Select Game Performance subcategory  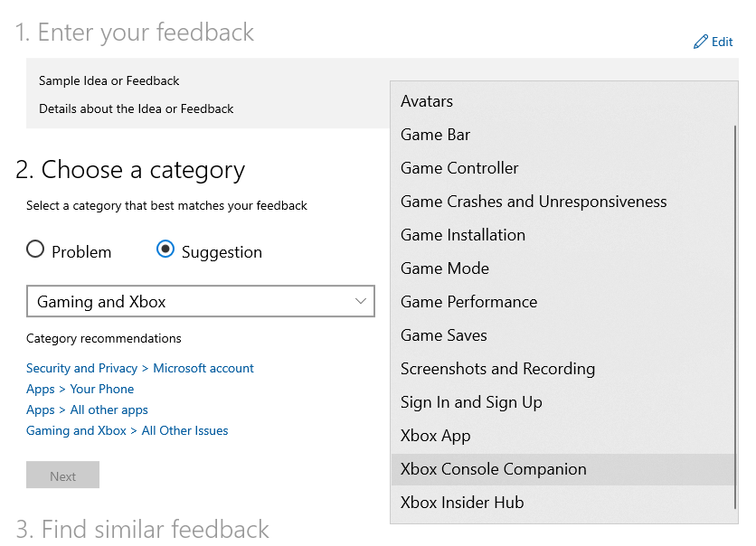[x=562, y=302]
